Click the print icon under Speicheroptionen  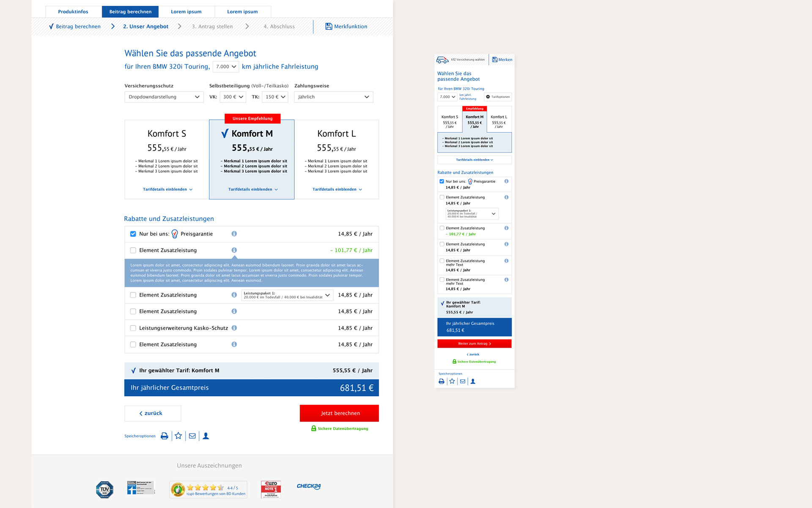click(165, 436)
